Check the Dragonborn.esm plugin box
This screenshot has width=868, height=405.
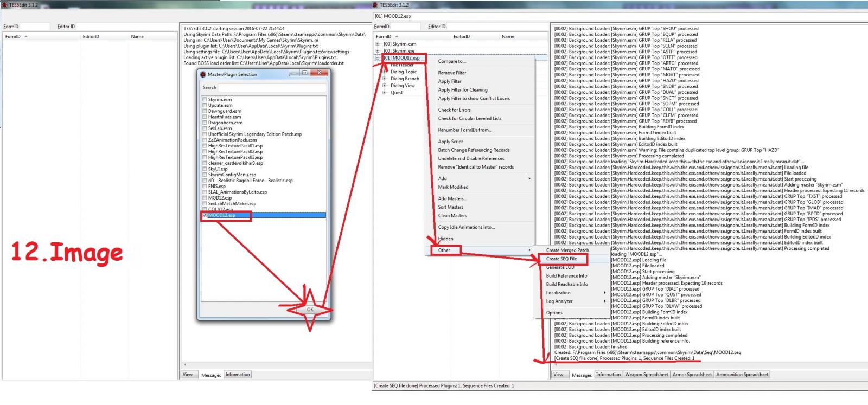(x=205, y=123)
